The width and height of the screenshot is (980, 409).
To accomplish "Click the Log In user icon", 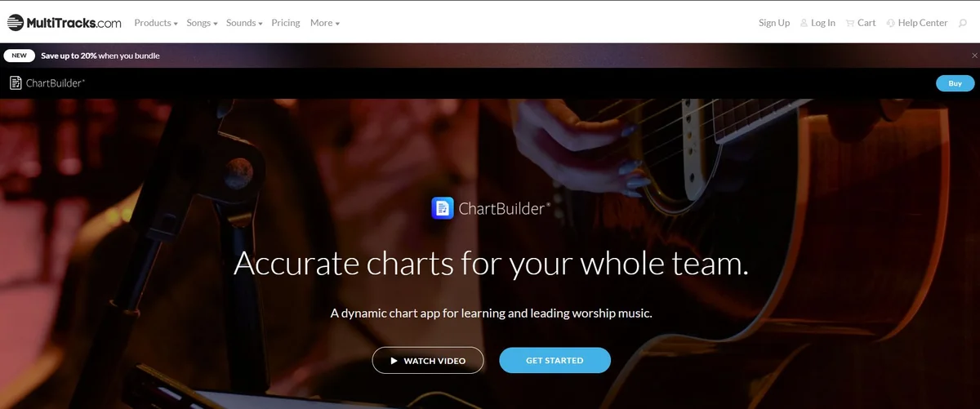I will 804,23.
